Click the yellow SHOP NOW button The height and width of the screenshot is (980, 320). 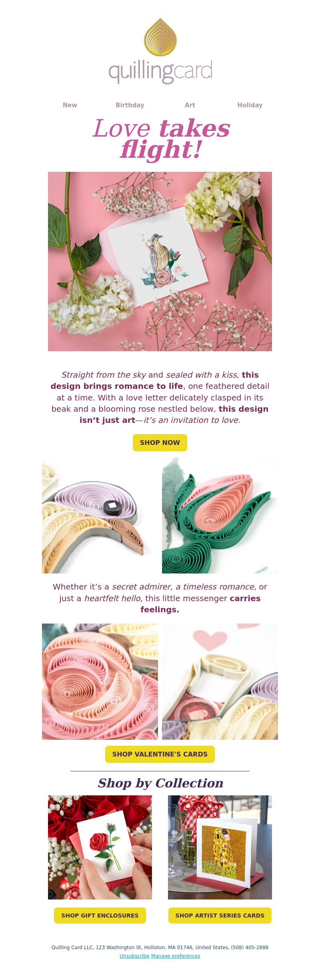[x=160, y=443]
